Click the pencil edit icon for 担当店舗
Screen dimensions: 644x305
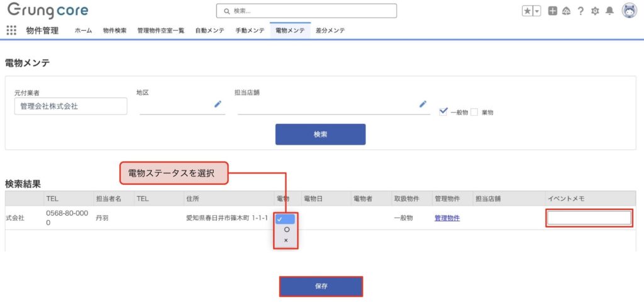click(423, 104)
